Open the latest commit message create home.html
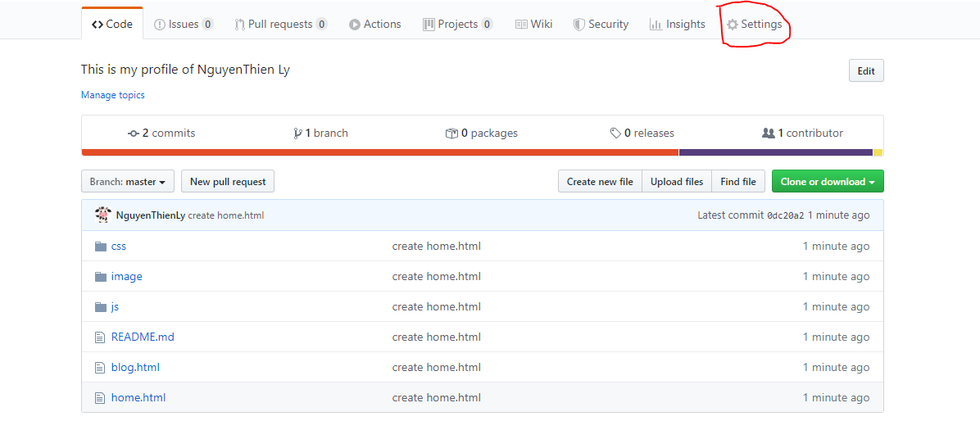Viewport: 980px width, 421px height. click(226, 215)
